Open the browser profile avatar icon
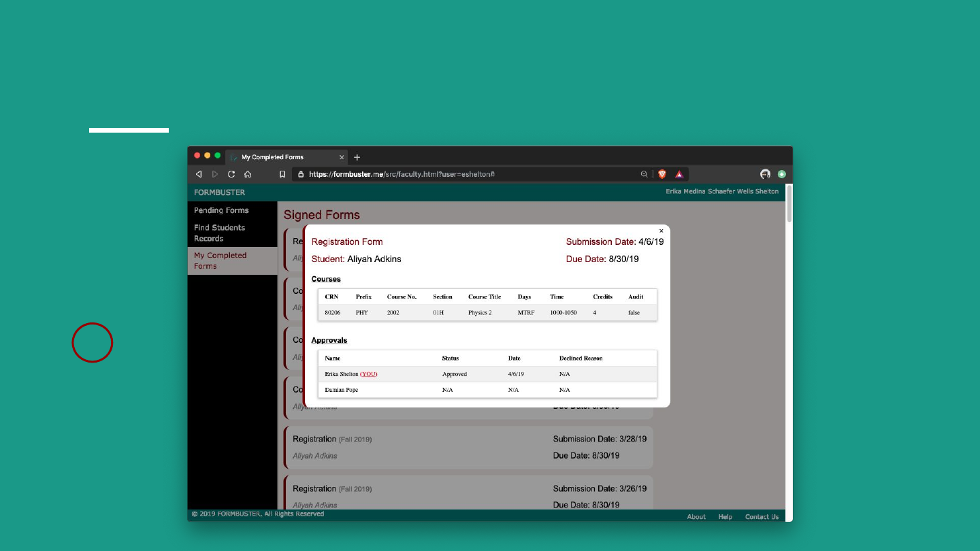 765,174
